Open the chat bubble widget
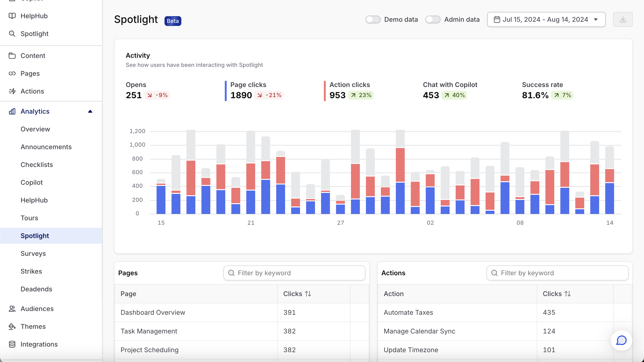 point(621,340)
